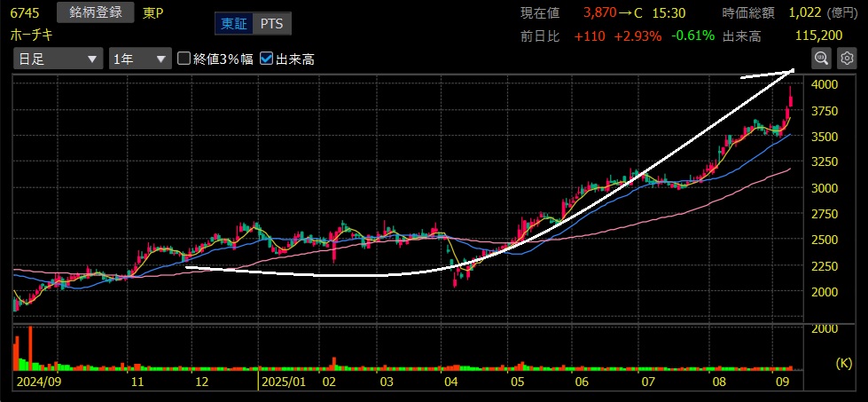Switch to the PTS tab
Screen dimensions: 868x402
coord(271,24)
